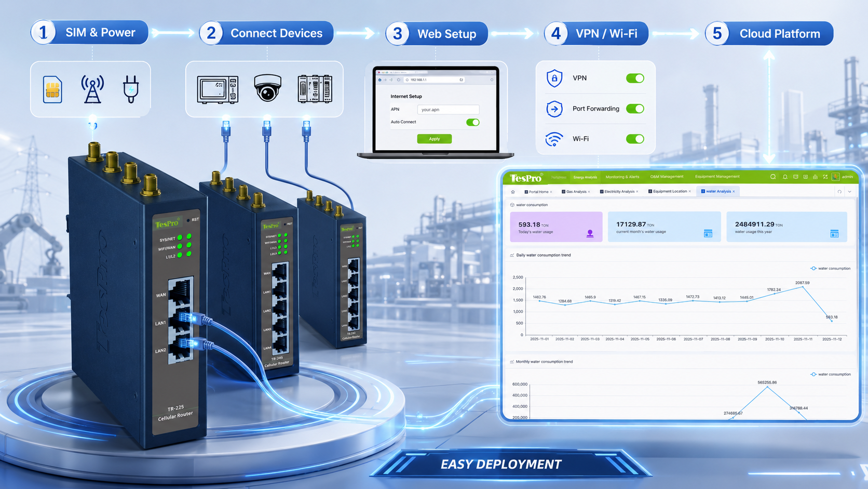Click refresh icon at dashboard tab bar end
868x489 pixels.
pyautogui.click(x=839, y=192)
